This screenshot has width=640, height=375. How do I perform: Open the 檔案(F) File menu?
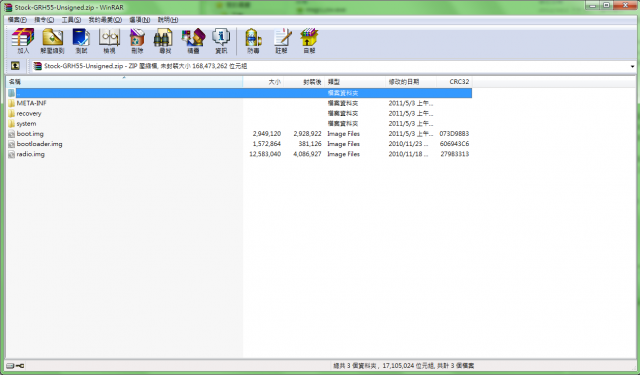[x=17, y=20]
